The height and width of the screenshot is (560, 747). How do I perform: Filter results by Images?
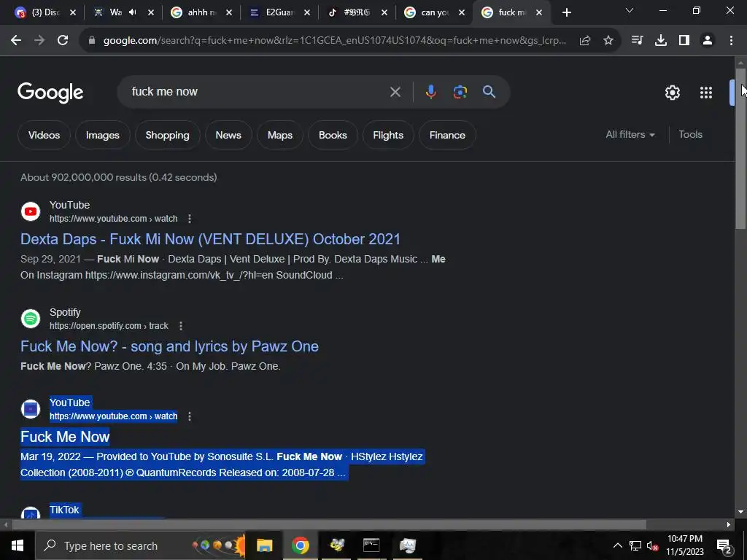(102, 135)
